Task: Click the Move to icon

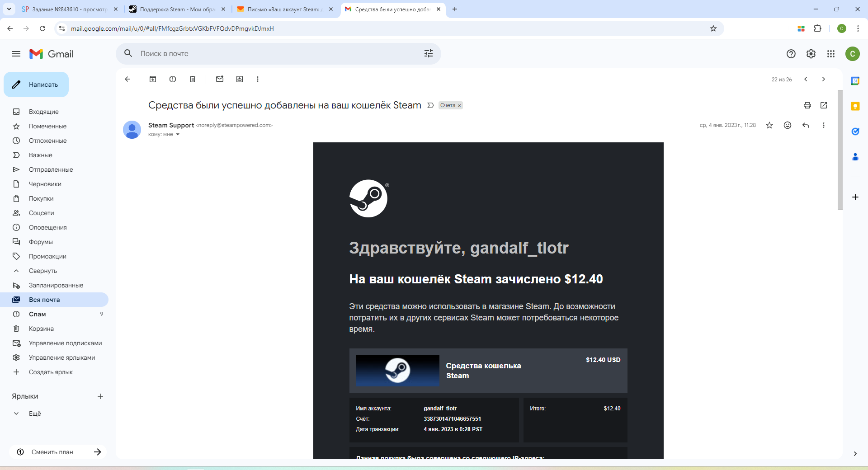Action: pyautogui.click(x=240, y=79)
